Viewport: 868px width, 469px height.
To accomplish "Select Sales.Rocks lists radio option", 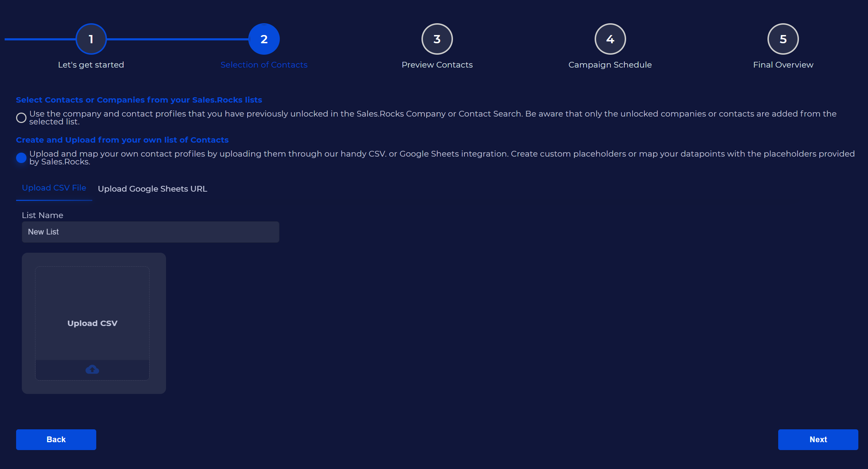I will [21, 118].
